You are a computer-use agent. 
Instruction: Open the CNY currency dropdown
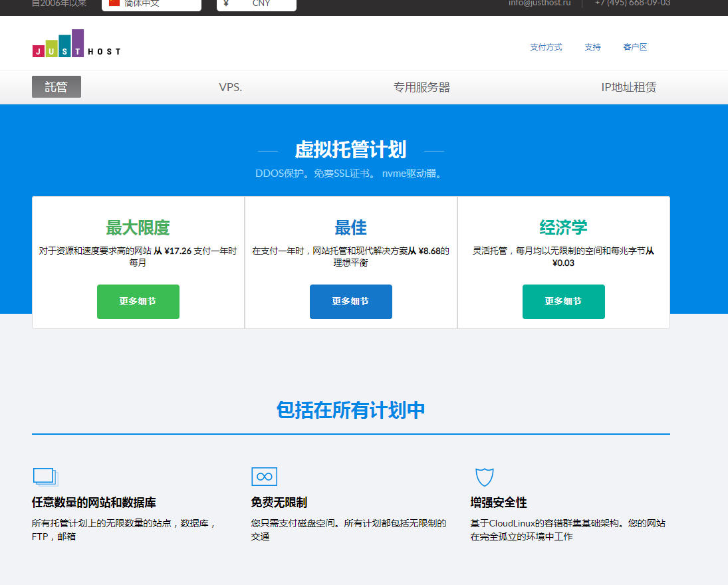(257, 4)
